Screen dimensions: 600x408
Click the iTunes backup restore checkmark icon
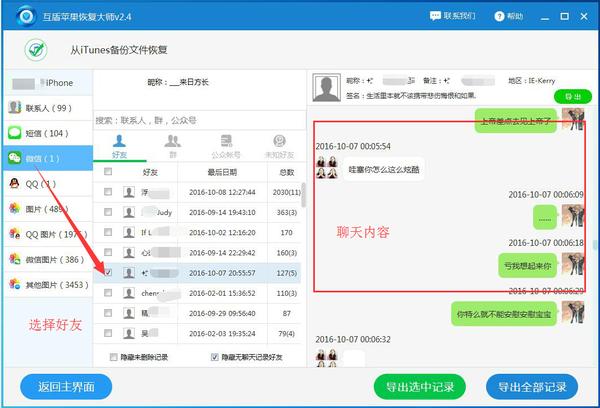click(36, 50)
